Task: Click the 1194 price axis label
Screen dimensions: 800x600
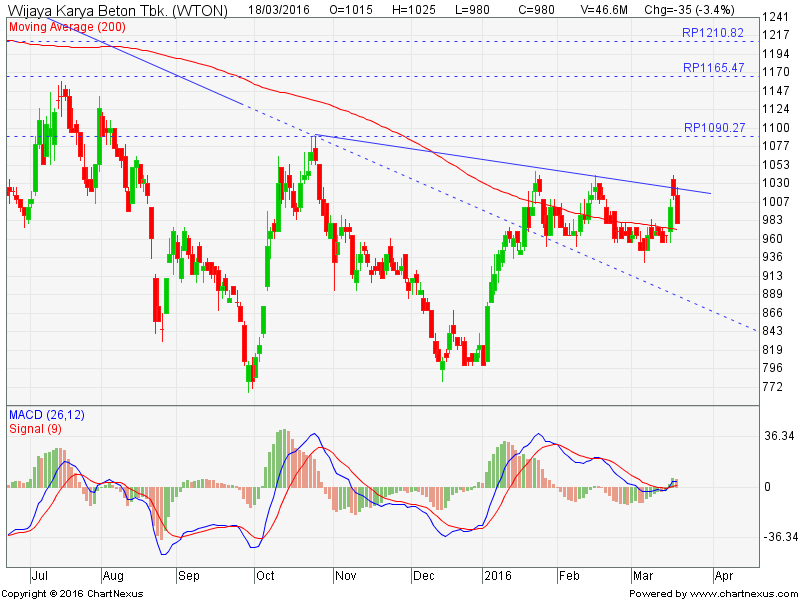Action: [x=775, y=54]
